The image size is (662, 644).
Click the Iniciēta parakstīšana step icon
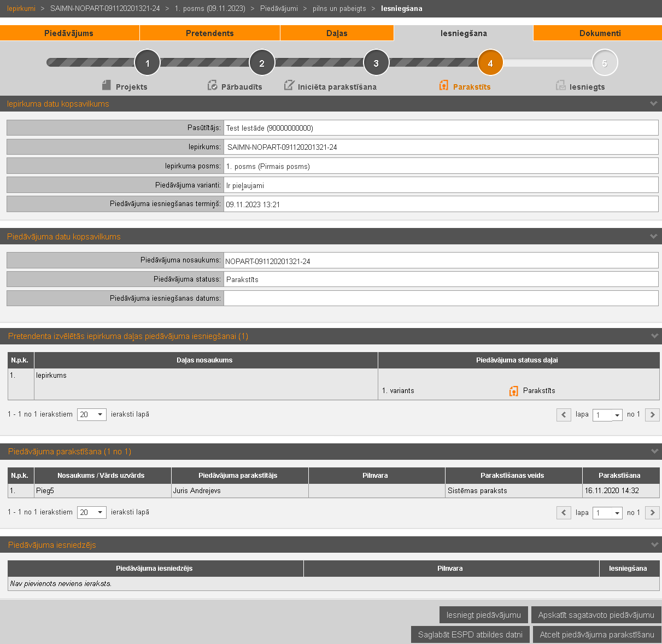click(x=289, y=85)
